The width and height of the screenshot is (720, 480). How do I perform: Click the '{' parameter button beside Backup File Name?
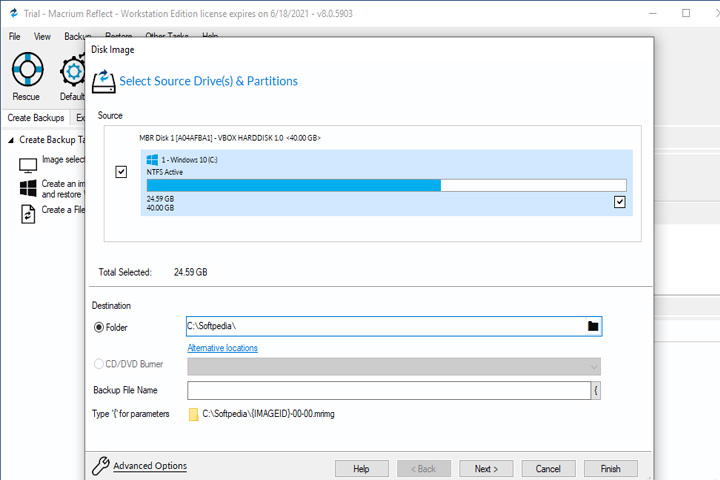coord(596,390)
